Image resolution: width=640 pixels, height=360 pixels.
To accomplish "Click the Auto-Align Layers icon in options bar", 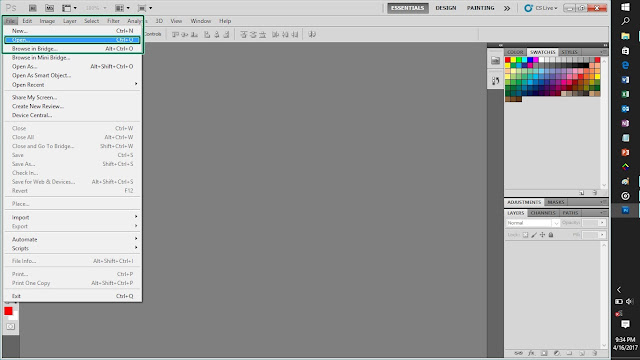I will (x=312, y=34).
